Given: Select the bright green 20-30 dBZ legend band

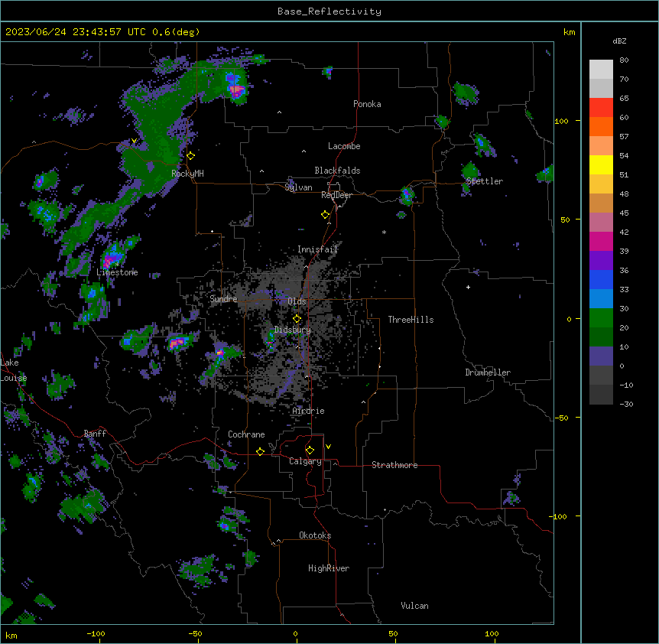Looking at the screenshot, I should (x=601, y=318).
